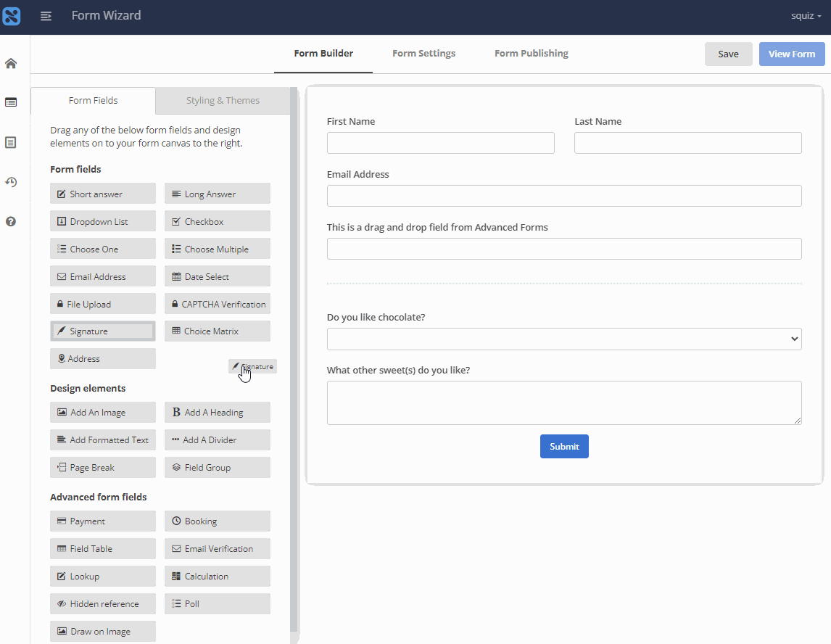
Task: Select the Date Select field
Action: pos(218,276)
